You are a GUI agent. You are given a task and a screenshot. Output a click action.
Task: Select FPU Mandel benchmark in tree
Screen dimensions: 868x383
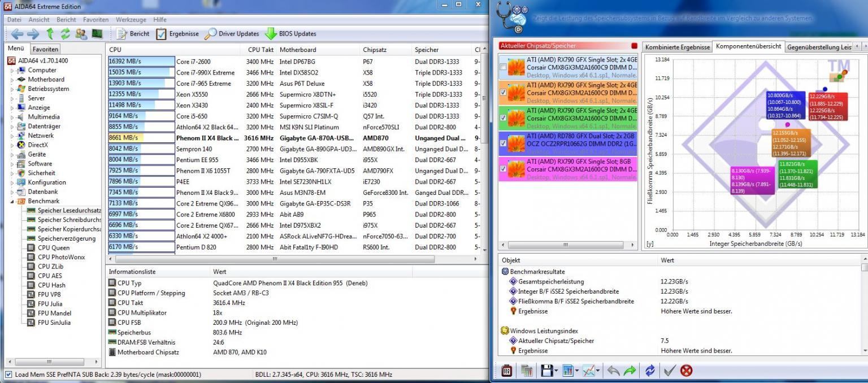54,313
